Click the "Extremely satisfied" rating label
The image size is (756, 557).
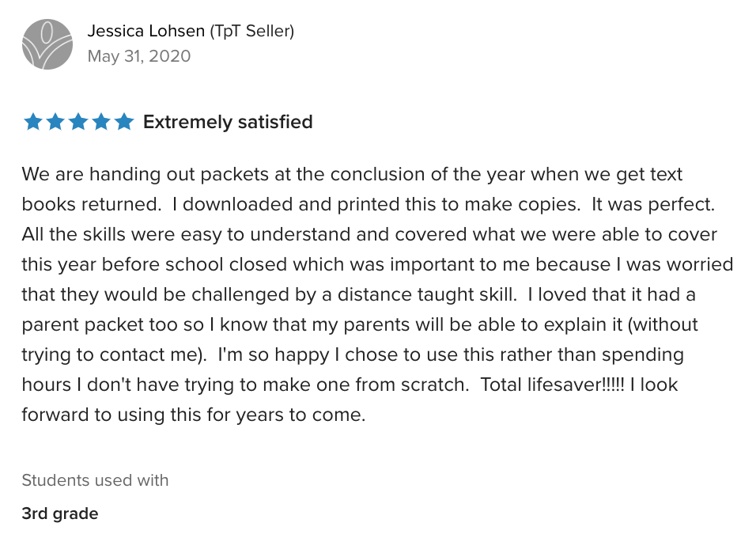228,122
